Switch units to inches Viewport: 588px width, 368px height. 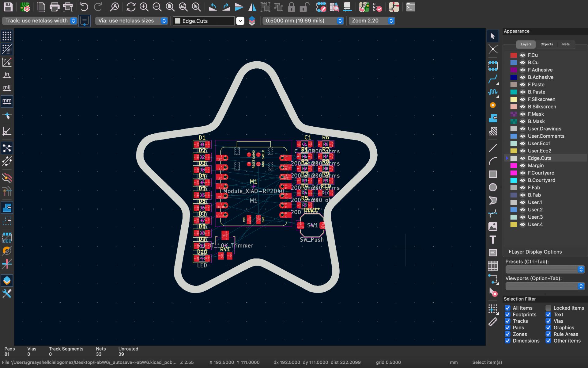(x=7, y=75)
